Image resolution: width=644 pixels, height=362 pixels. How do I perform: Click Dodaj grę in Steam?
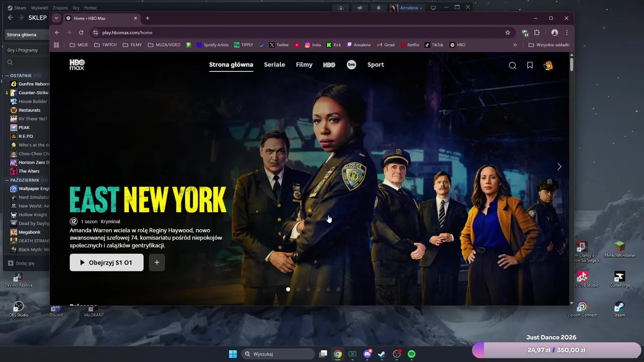pyautogui.click(x=21, y=263)
